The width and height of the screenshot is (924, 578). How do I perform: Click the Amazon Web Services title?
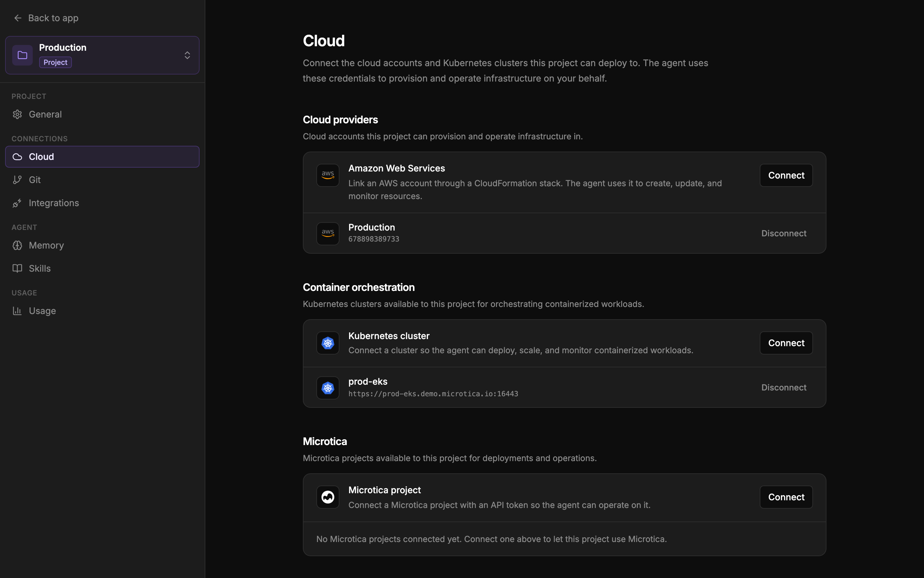click(396, 168)
